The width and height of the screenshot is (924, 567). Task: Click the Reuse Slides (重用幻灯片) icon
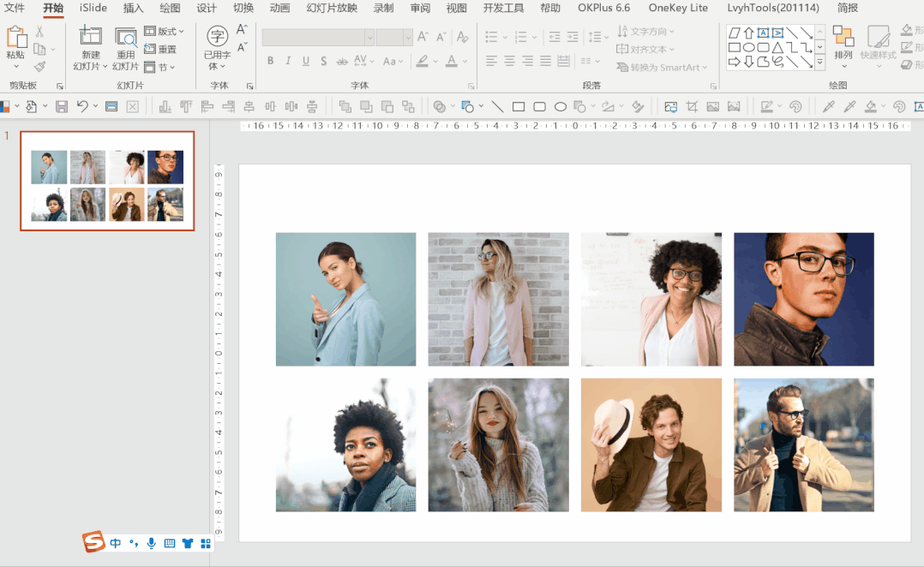click(126, 37)
